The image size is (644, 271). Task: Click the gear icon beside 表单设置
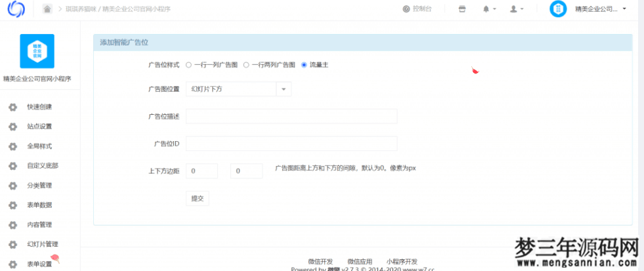(x=12, y=264)
